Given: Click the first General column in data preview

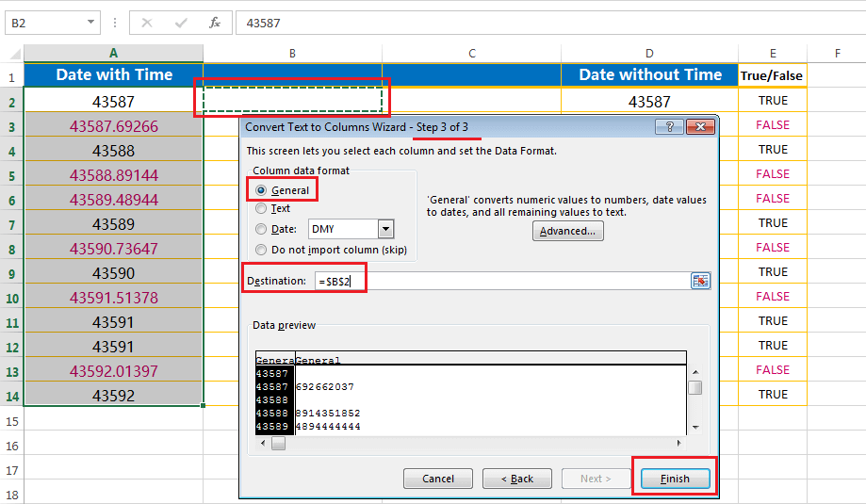Looking at the screenshot, I should click(275, 360).
